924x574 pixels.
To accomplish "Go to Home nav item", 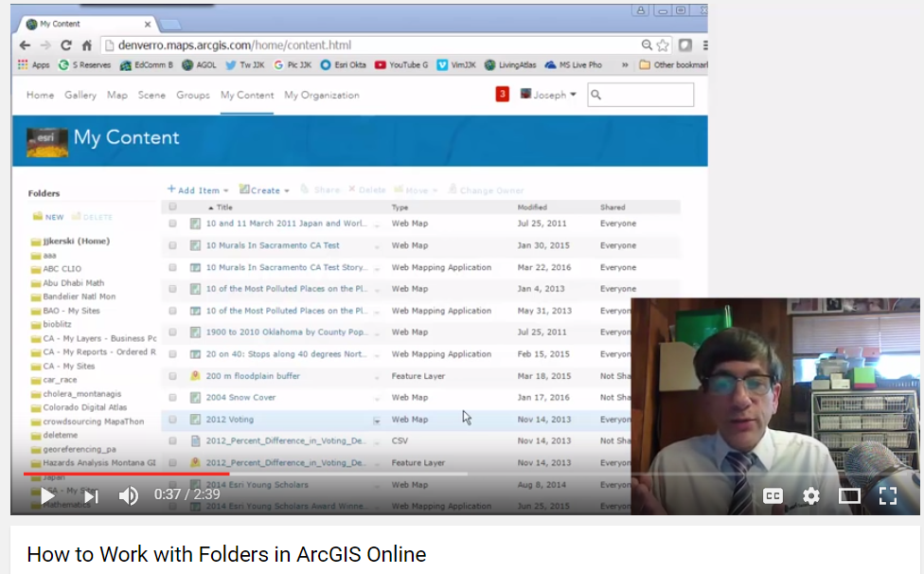I will [x=40, y=95].
